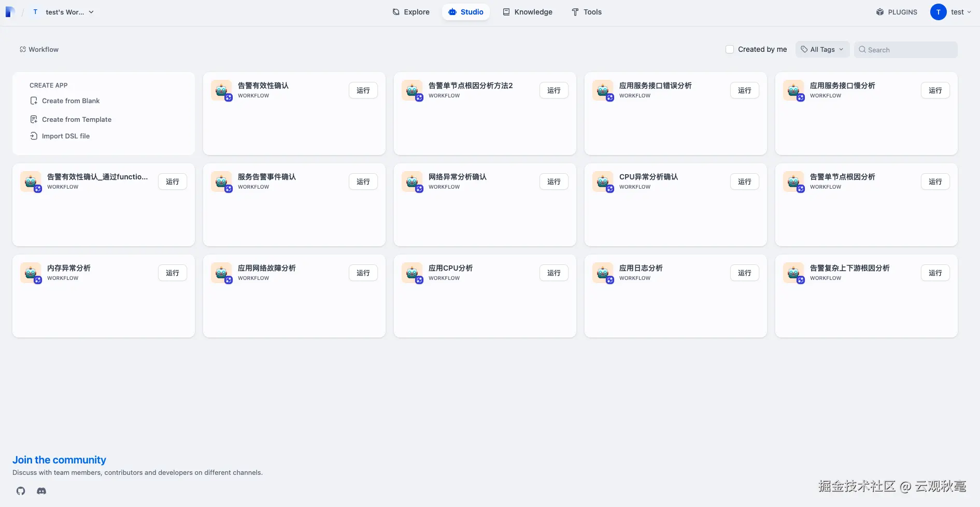This screenshot has height=507, width=980.
Task: Run the 告警单节点根因分析 workflow
Action: click(x=935, y=181)
